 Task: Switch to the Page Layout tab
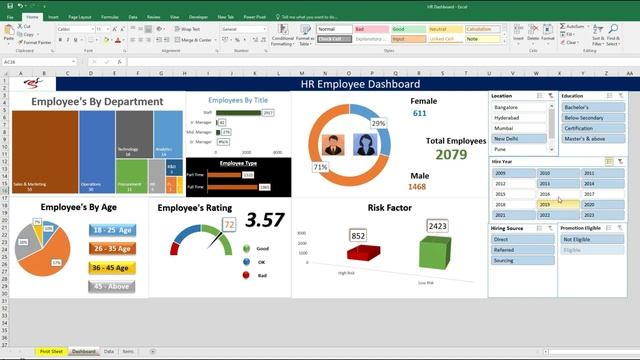(80, 17)
